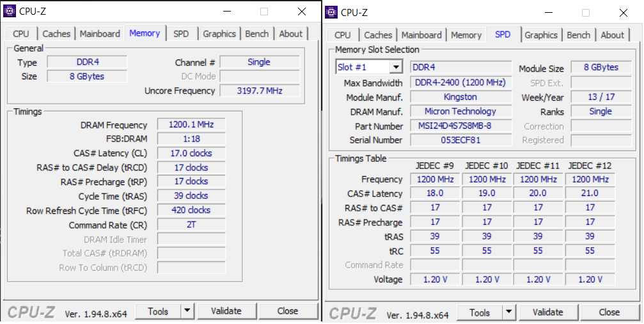Open the Graphics tab in right window

[541, 35]
